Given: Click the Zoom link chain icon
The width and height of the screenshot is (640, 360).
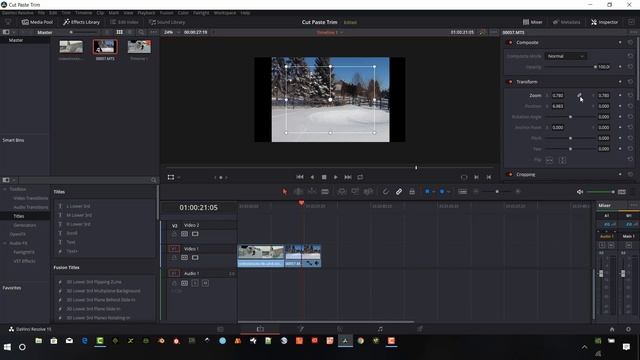Looking at the screenshot, I should click(579, 95).
